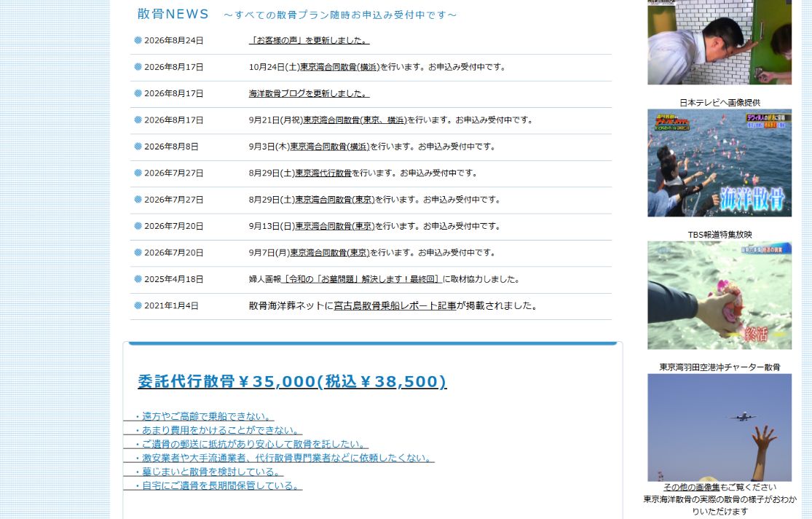Select the 遠方やご高齢で乗船できない link

199,416
